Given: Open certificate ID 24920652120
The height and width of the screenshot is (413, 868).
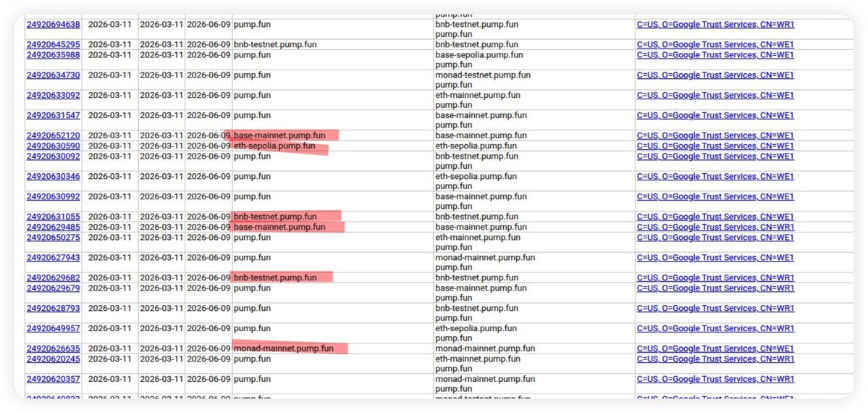Looking at the screenshot, I should click(x=54, y=136).
